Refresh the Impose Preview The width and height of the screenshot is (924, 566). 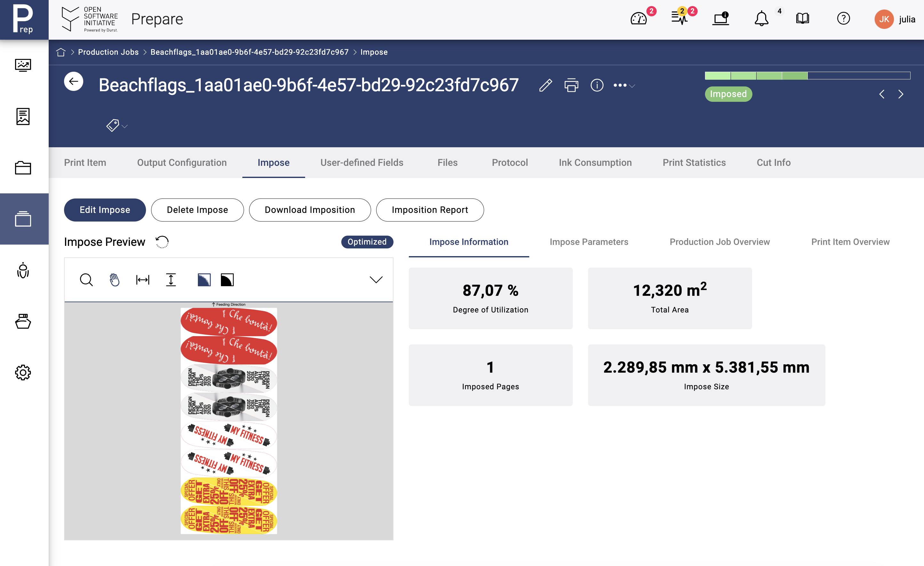(x=162, y=242)
